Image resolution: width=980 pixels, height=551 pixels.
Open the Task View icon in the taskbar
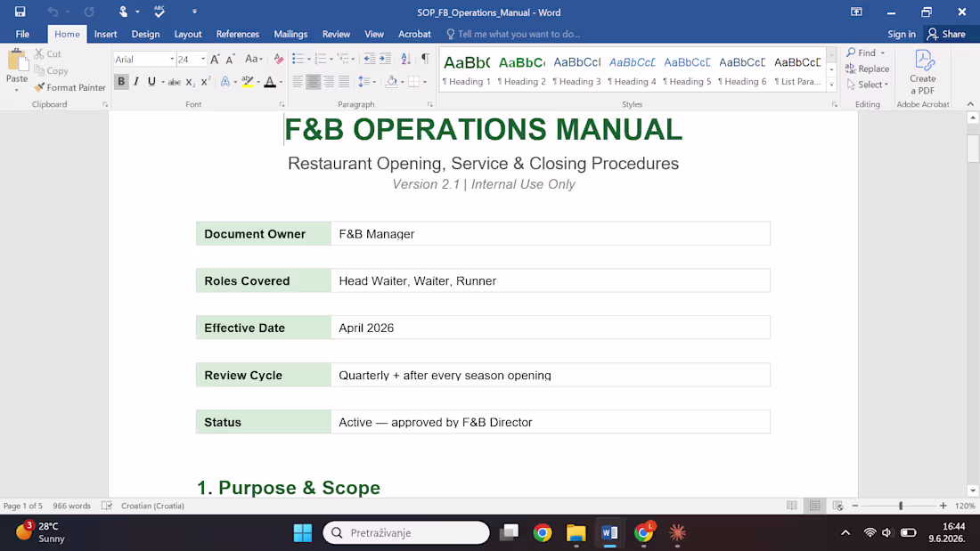coord(510,533)
